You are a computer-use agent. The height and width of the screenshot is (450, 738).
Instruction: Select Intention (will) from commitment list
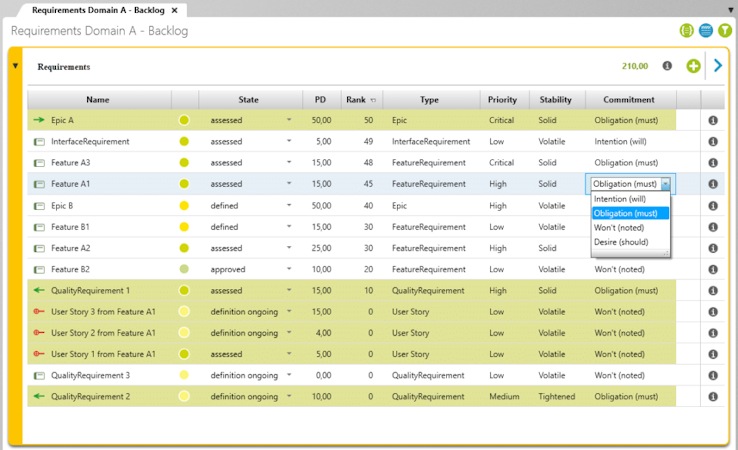(620, 199)
